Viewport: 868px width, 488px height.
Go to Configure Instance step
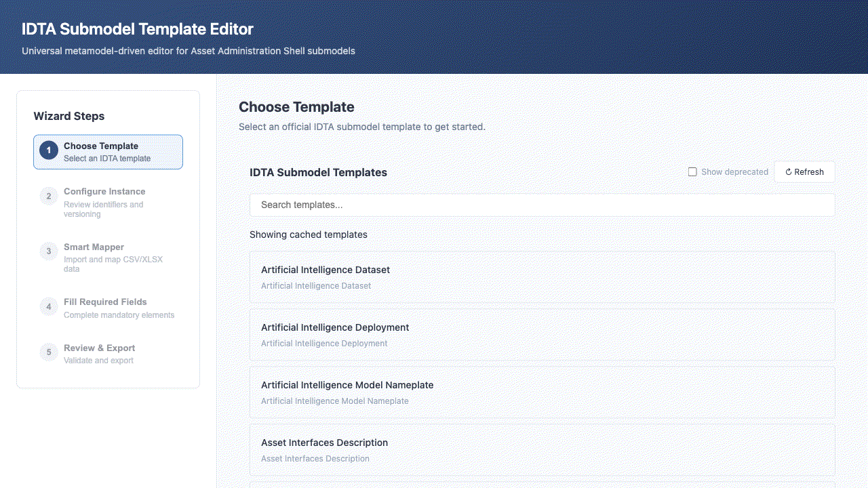[108, 202]
